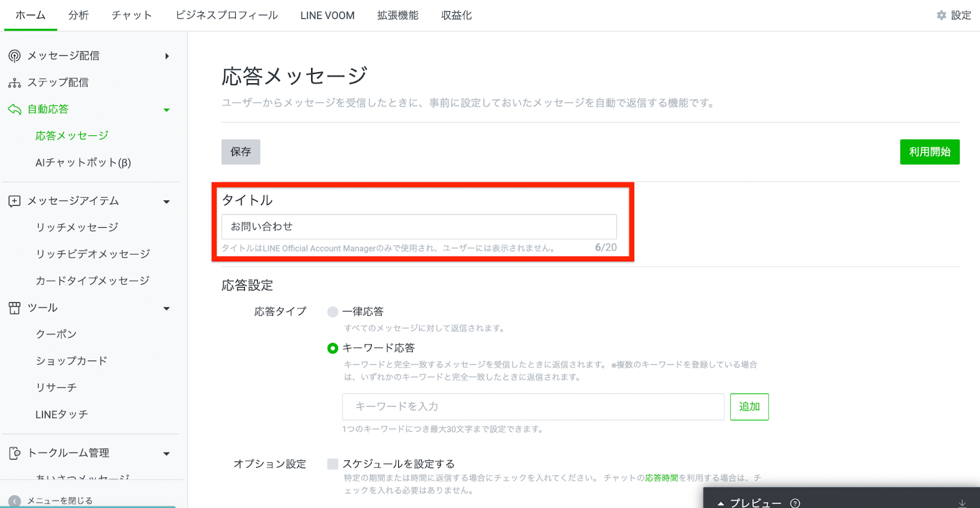
Task: Click the トークルーム管理 icon
Action: (x=15, y=454)
